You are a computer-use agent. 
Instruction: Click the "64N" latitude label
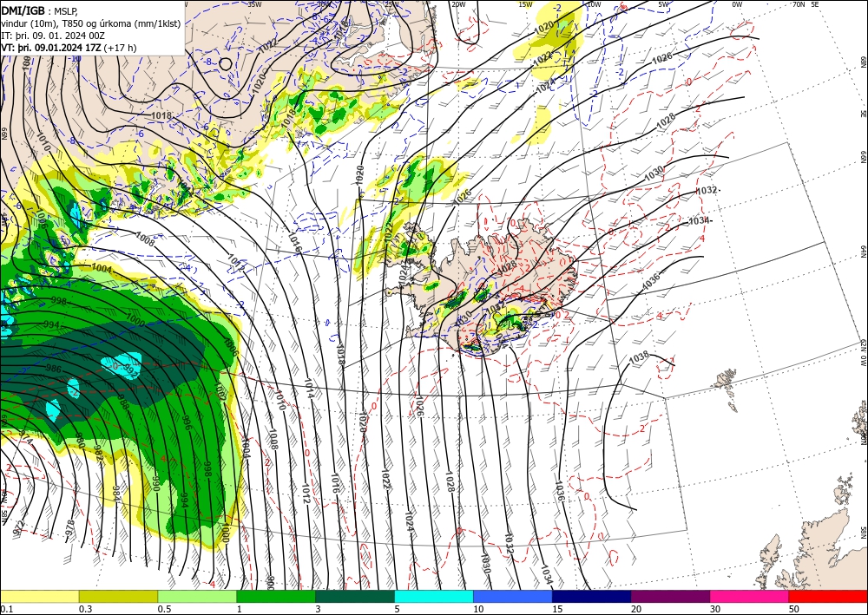[863, 252]
